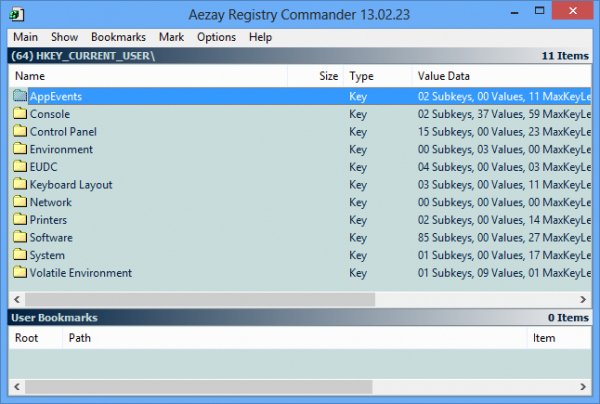
Task: Click the Environment folder icon
Action: [20, 149]
